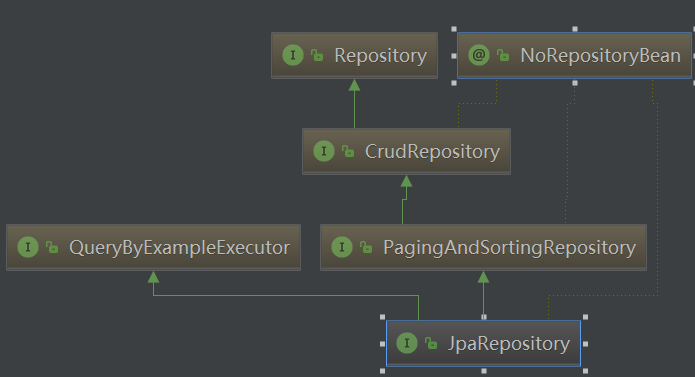Click the interface icon on the QueryByExampleExecutor node

pos(28,247)
